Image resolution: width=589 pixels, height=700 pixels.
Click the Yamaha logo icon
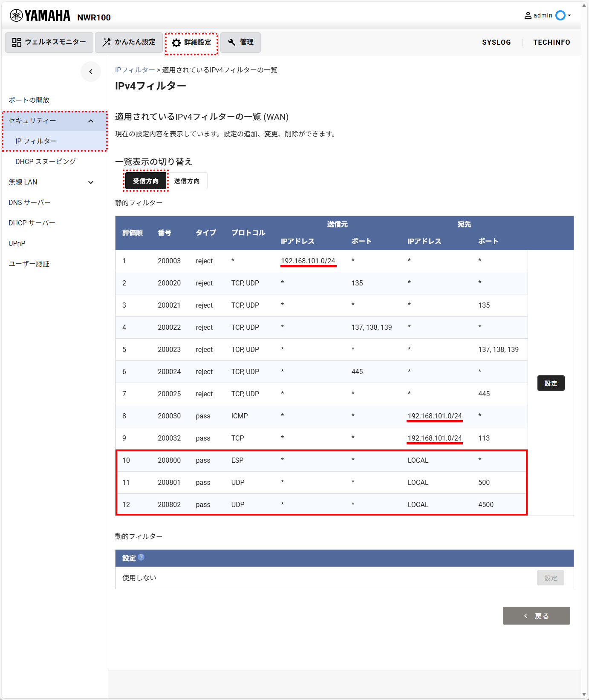pos(16,16)
